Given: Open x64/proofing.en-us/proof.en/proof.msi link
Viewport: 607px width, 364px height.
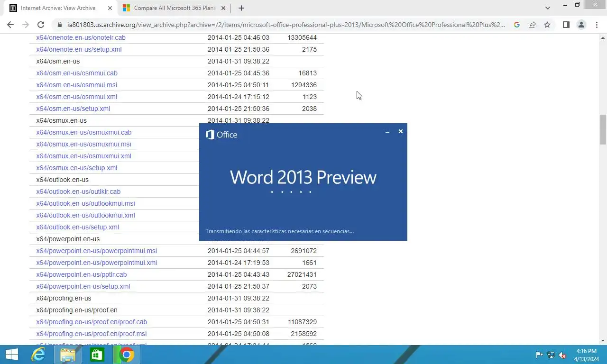Looking at the screenshot, I should [92, 334].
